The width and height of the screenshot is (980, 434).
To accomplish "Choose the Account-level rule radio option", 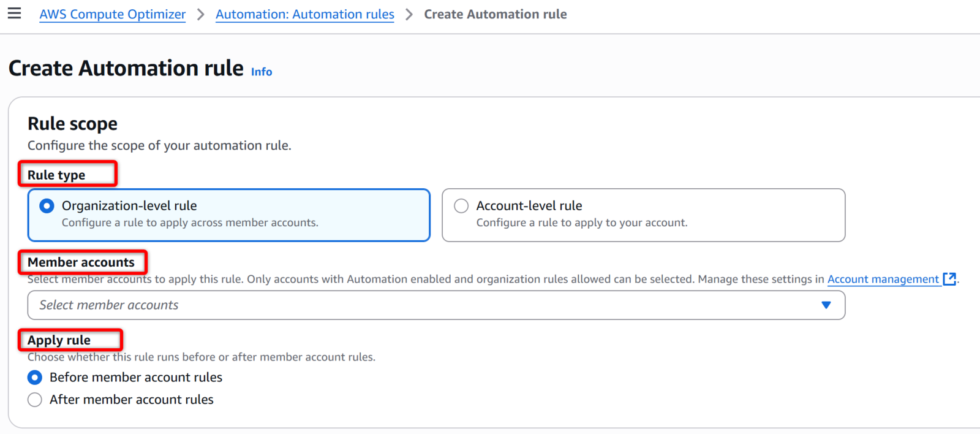I will [x=461, y=206].
